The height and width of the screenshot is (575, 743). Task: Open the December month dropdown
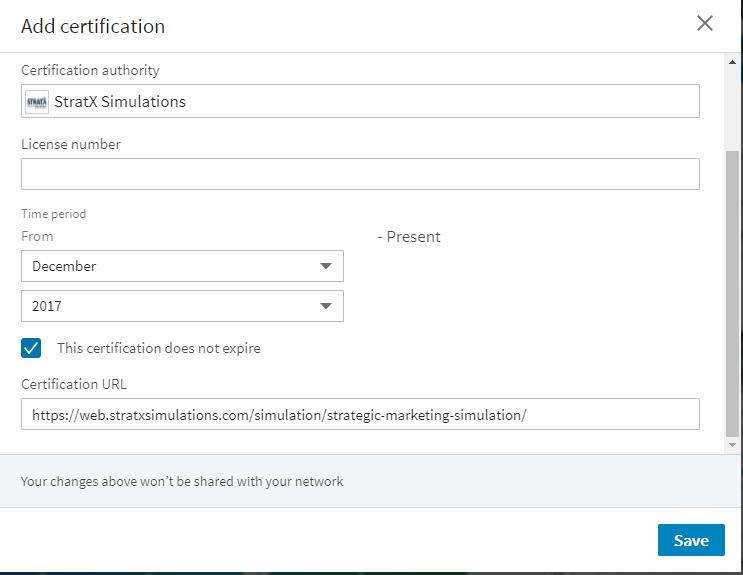point(182,266)
